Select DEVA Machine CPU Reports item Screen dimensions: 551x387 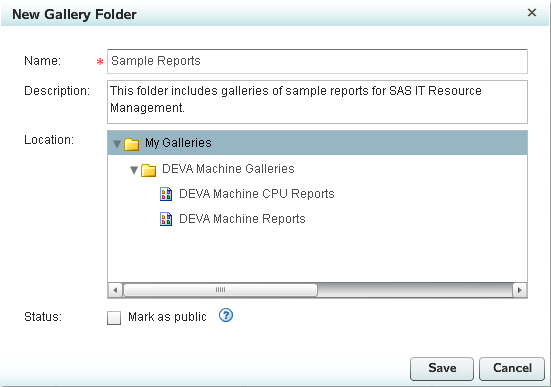(x=257, y=194)
